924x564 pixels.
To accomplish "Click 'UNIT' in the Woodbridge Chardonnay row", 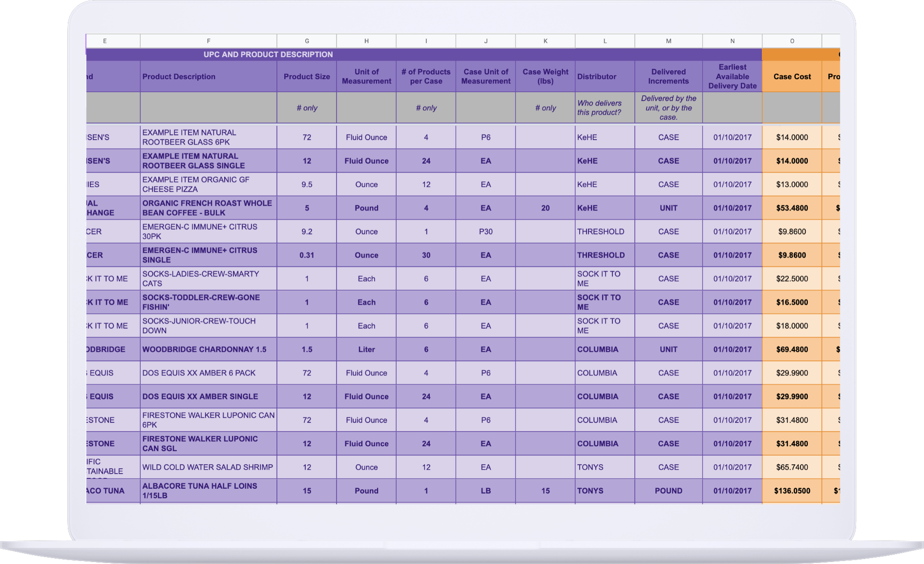I will [669, 349].
